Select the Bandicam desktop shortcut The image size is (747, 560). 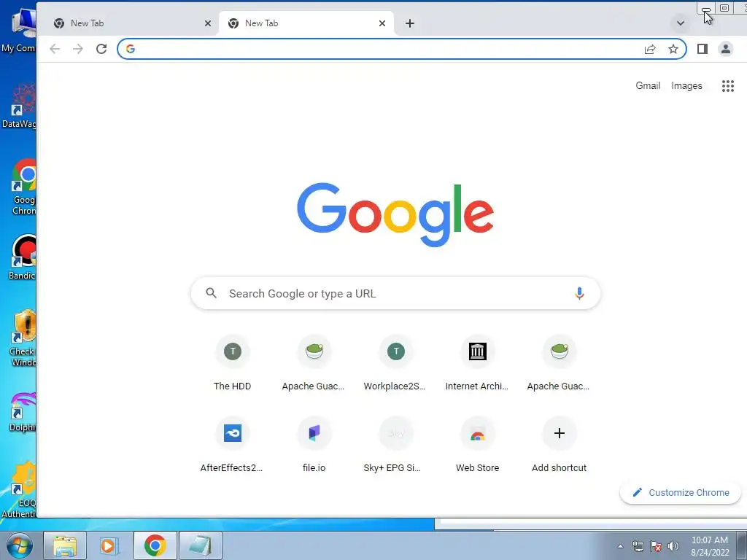point(22,257)
